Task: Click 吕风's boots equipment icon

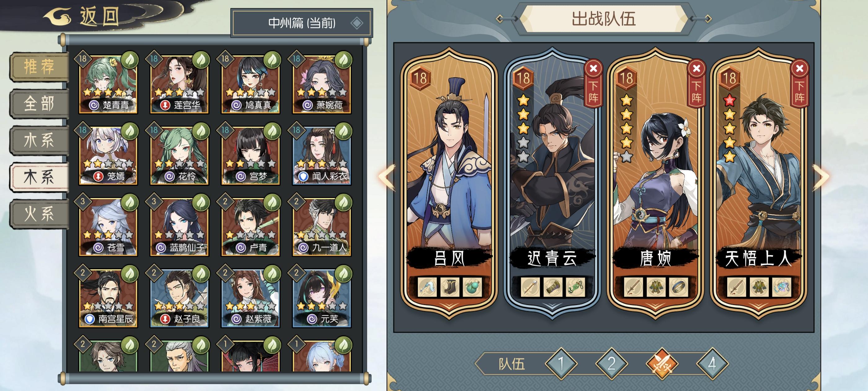Action: (449, 287)
